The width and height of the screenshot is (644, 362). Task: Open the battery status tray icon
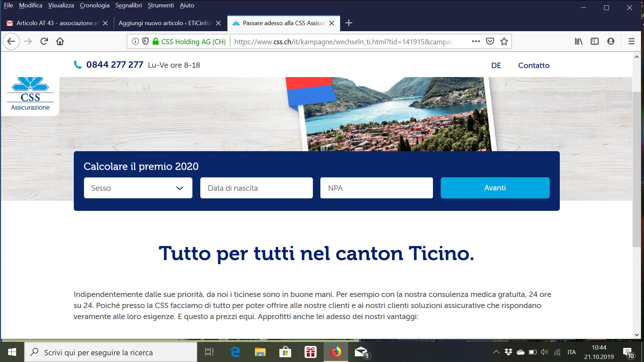533,352
